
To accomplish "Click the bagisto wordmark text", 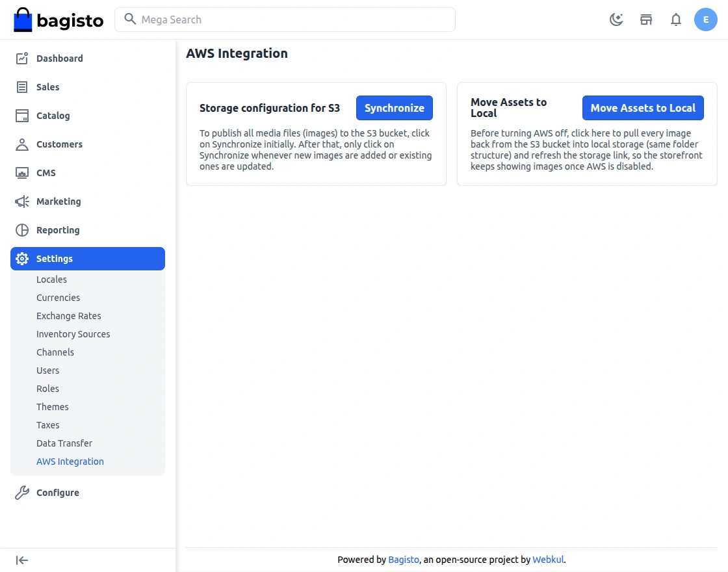I will (x=70, y=20).
